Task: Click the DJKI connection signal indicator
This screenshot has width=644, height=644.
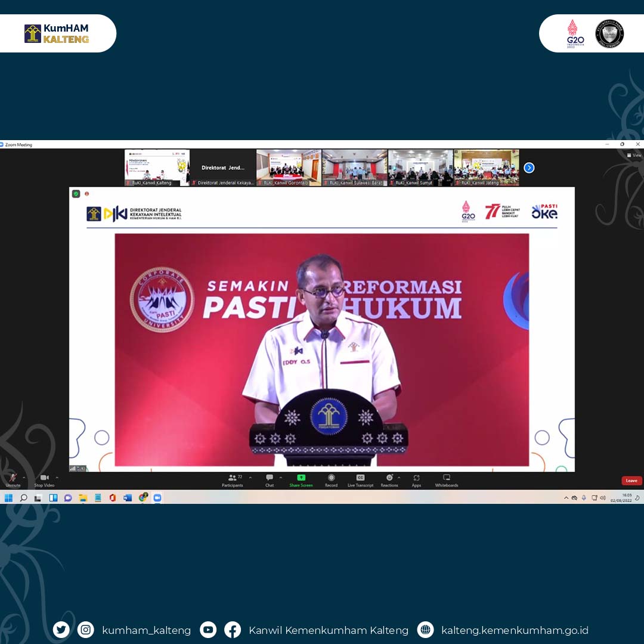Action: 78,468
